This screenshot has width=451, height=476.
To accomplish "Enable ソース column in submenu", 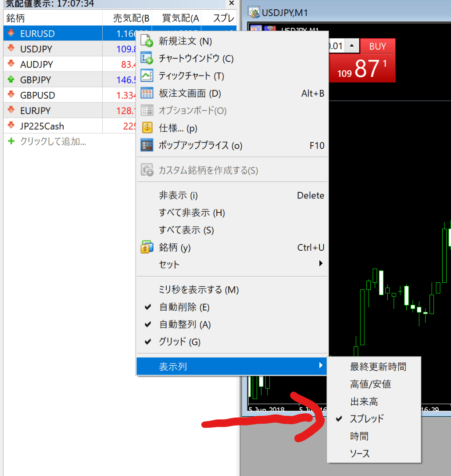I will point(374,454).
